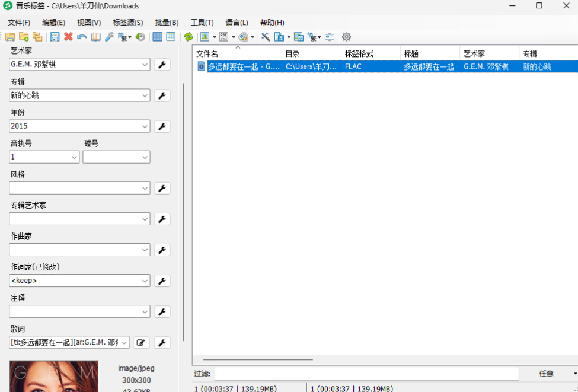578x392 pixels.
Task: Switch to grid view with the table icon
Action: (157, 36)
